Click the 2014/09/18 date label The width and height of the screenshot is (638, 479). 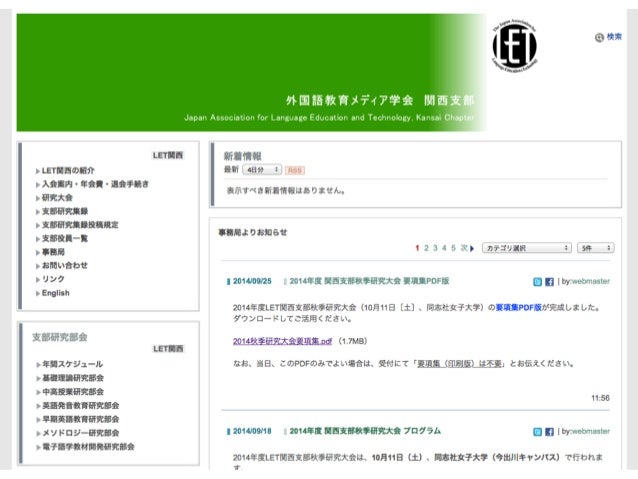tap(252, 431)
